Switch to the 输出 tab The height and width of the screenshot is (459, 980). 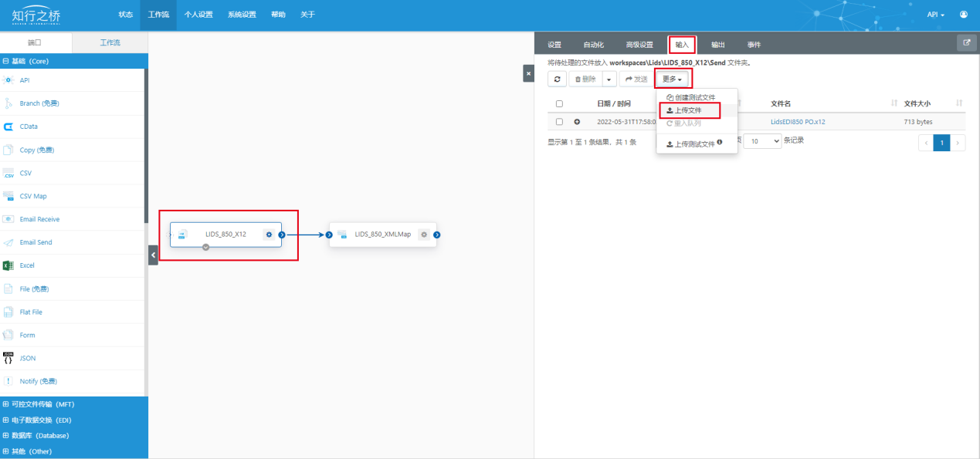point(717,45)
